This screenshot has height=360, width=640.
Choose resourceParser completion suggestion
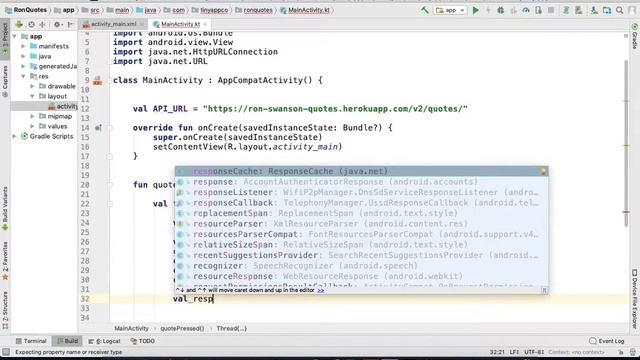(361, 224)
